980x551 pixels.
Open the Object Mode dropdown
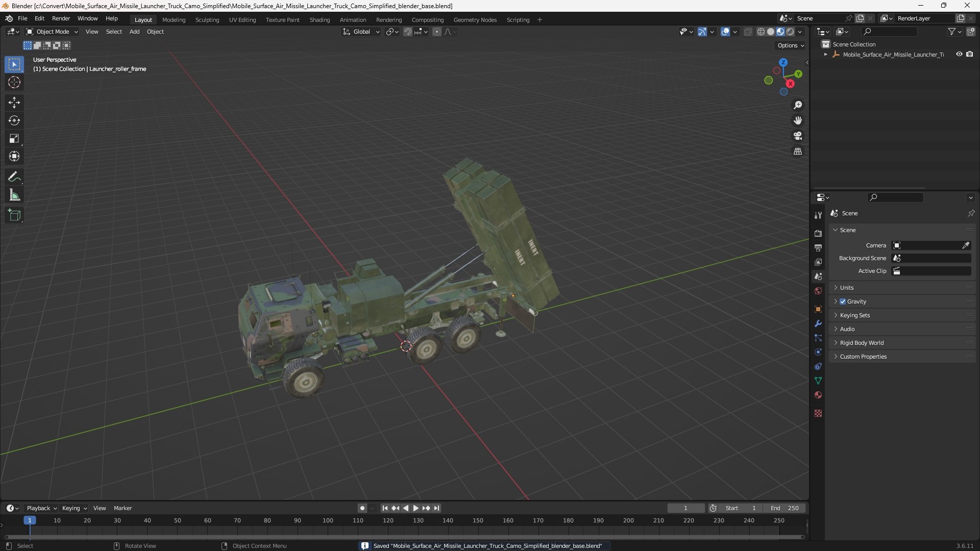[52, 32]
